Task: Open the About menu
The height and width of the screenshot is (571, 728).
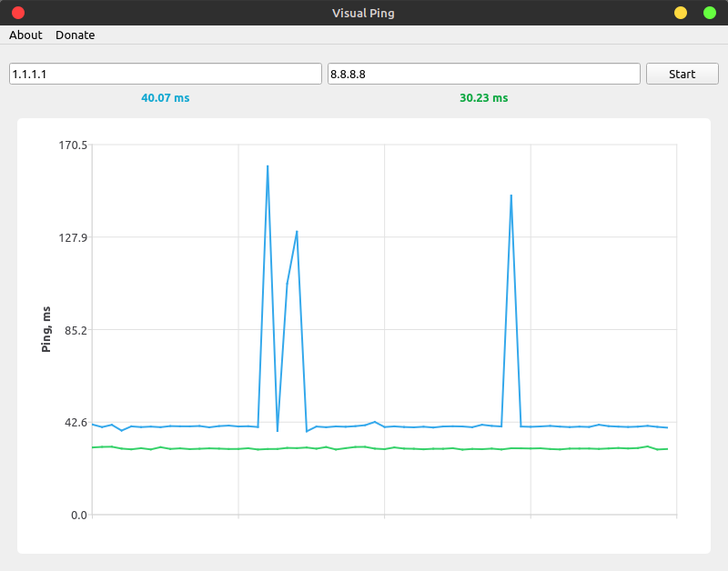Action: [x=25, y=35]
